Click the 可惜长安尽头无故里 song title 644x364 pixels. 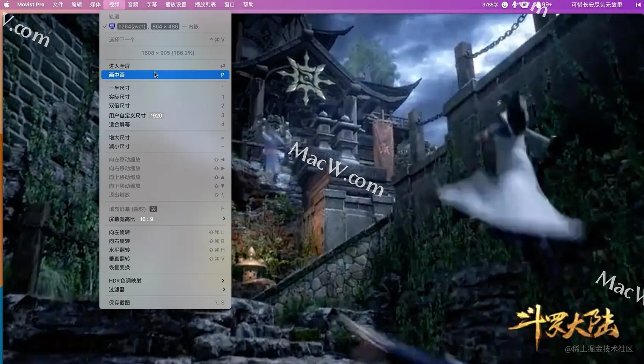point(597,5)
